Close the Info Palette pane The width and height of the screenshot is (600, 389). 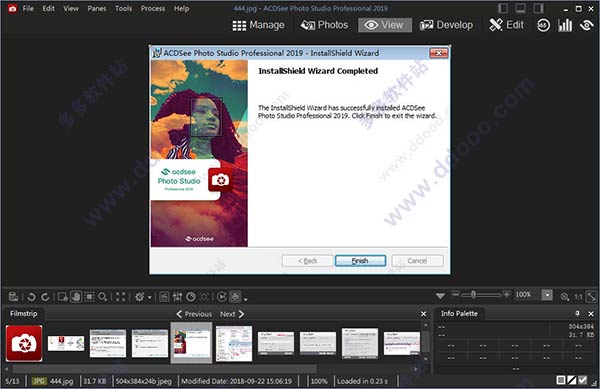coord(591,314)
